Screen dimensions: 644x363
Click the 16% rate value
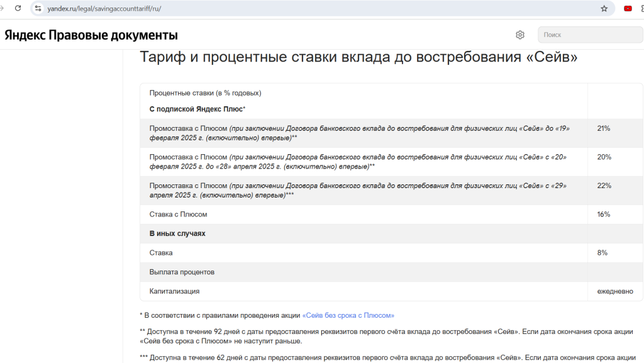[603, 215]
